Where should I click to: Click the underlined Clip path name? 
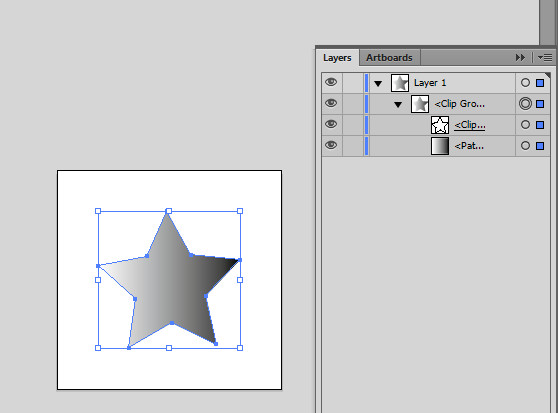pos(469,125)
